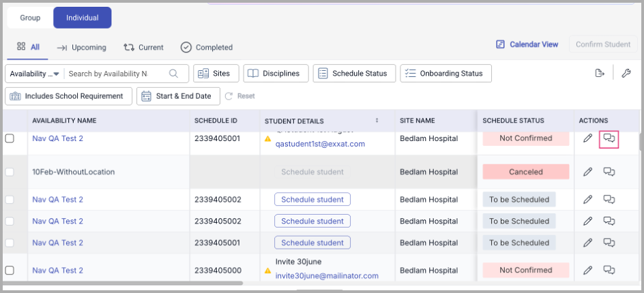Click Not Confirmed status in invite30june row
Screen dimensions: 644x293
pyautogui.click(x=526, y=270)
